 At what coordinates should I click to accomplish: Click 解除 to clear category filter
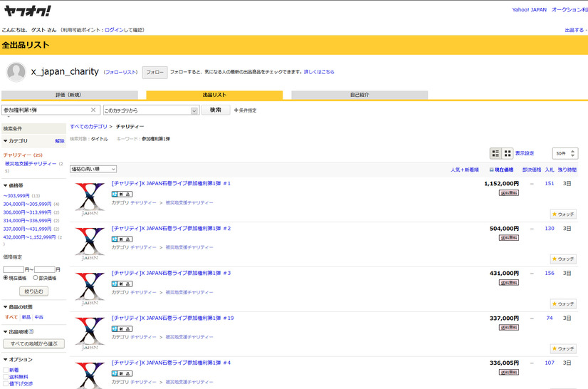coord(60,141)
